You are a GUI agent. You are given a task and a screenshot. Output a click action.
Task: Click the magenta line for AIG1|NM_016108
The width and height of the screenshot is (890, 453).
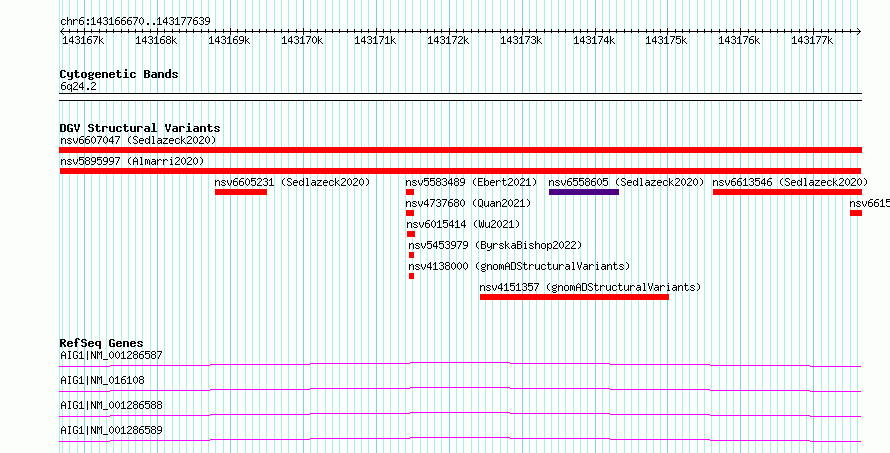click(460, 389)
